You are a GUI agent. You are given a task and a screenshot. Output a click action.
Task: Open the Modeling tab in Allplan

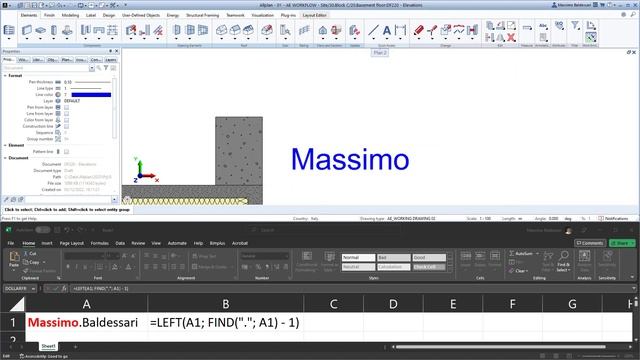click(70, 15)
